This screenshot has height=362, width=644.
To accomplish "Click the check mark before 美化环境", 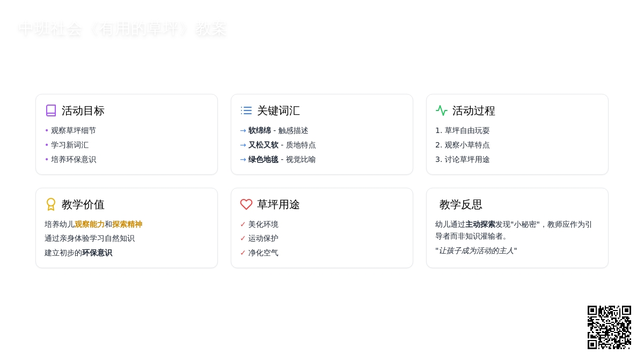I will coord(243,224).
